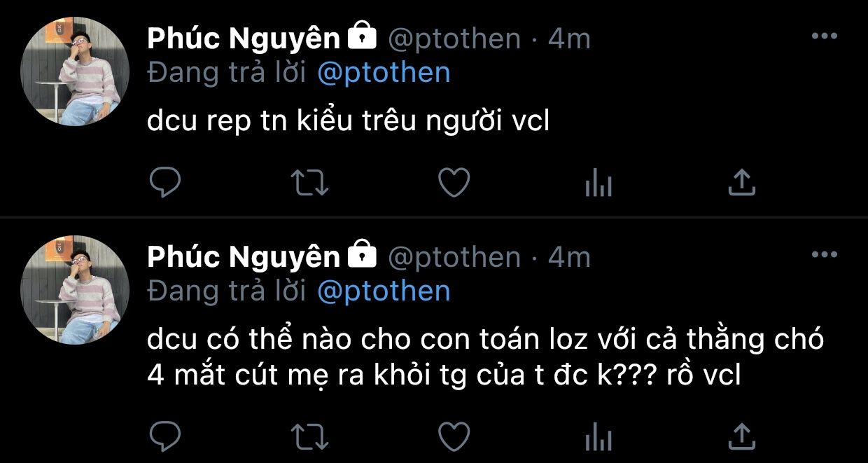868x463 pixels.
Task: Open Phúc Nguyên name on second tweet
Action: pyautogui.click(x=243, y=257)
